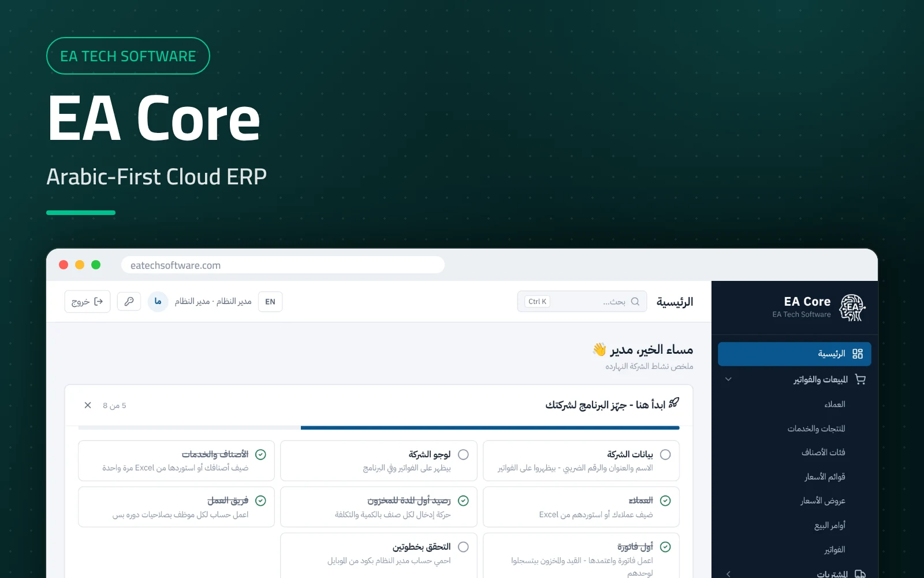924x578 pixels.
Task: Toggle the completed فريق العمل checkmark
Action: click(260, 501)
